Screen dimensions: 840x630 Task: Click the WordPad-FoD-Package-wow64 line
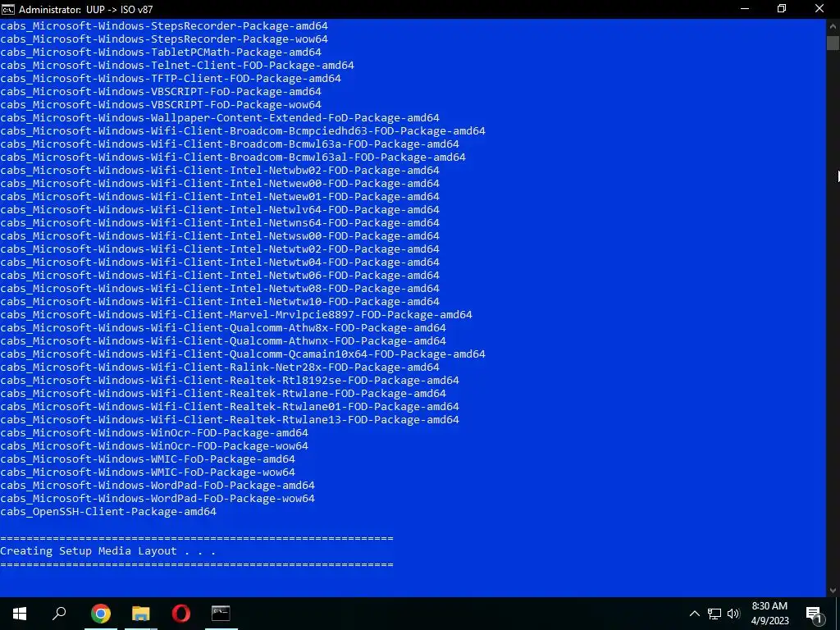(x=157, y=498)
